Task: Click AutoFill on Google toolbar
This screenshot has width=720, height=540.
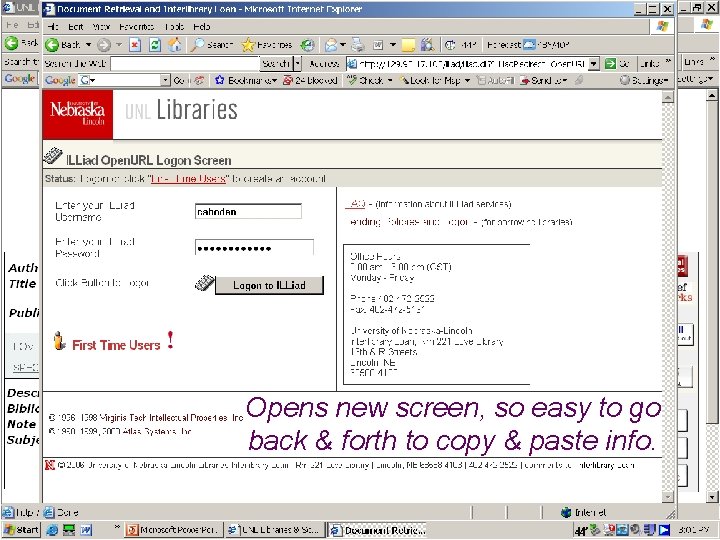Action: tap(495, 80)
